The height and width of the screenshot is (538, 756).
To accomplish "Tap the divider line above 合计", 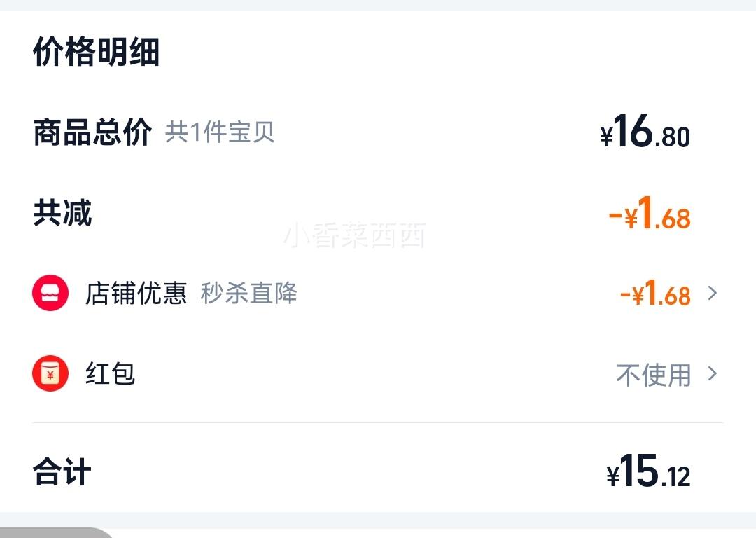I will [x=377, y=422].
